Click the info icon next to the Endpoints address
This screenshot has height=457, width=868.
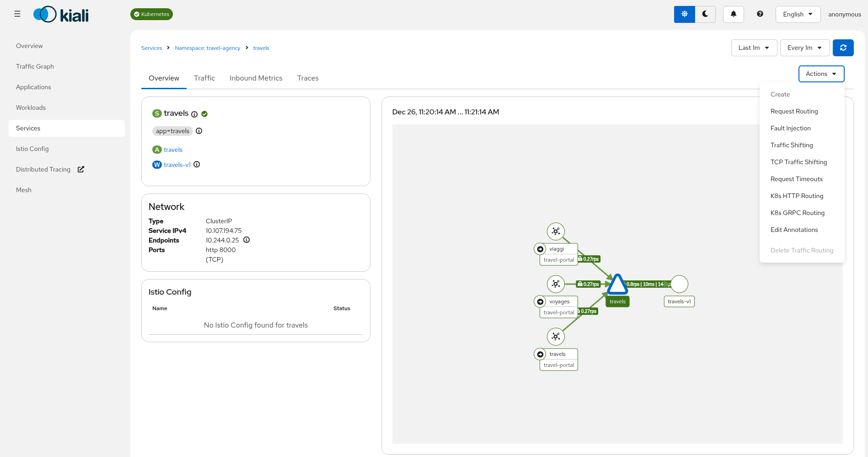[246, 240]
